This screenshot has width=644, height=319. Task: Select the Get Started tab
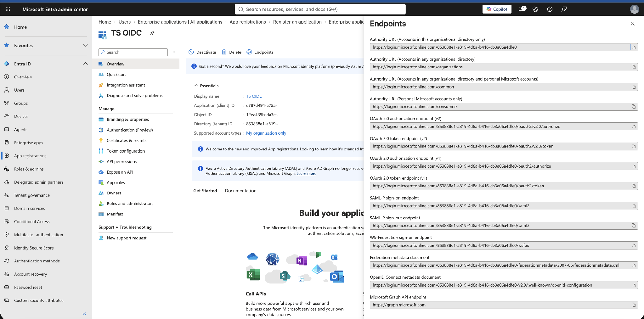205,191
